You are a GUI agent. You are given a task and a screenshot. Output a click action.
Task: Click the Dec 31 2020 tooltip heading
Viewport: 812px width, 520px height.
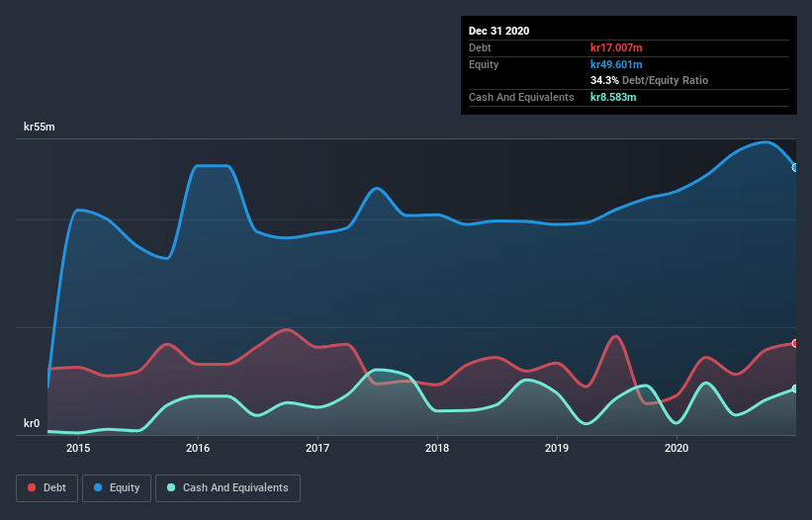pos(498,31)
